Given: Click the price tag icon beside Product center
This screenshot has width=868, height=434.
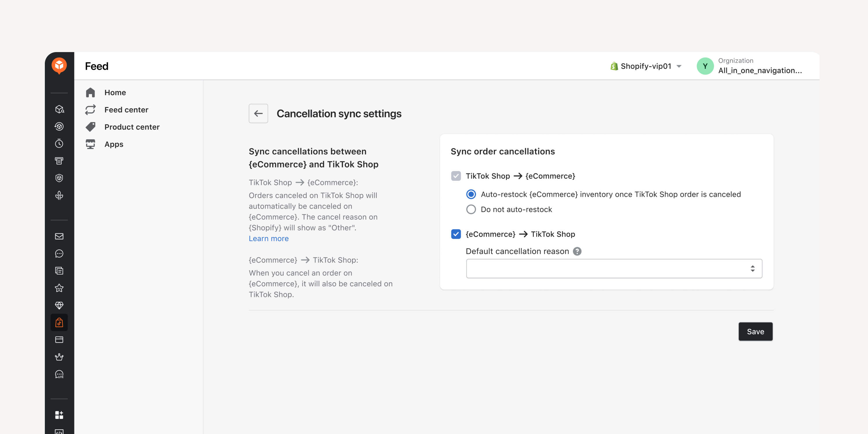Looking at the screenshot, I should tap(90, 127).
